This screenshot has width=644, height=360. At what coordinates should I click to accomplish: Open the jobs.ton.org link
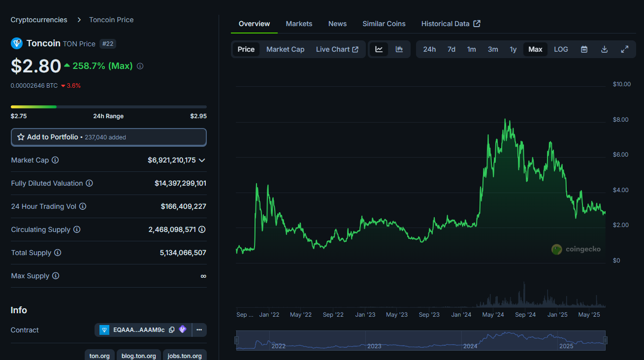[185, 356]
